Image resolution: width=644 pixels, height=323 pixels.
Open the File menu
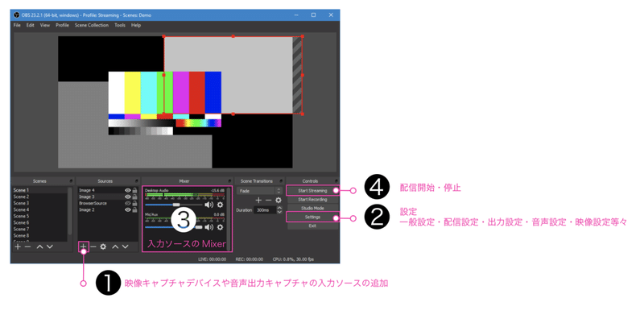coord(17,25)
